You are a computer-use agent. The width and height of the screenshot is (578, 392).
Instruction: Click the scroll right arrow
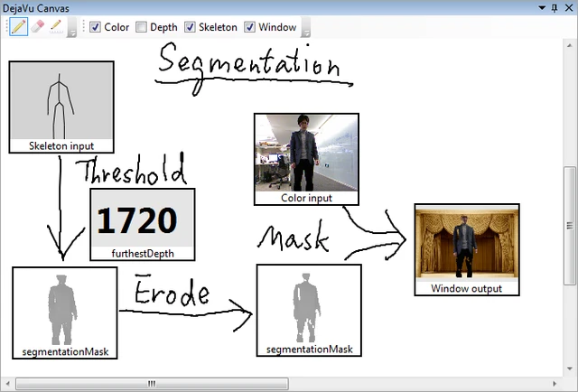(555, 384)
